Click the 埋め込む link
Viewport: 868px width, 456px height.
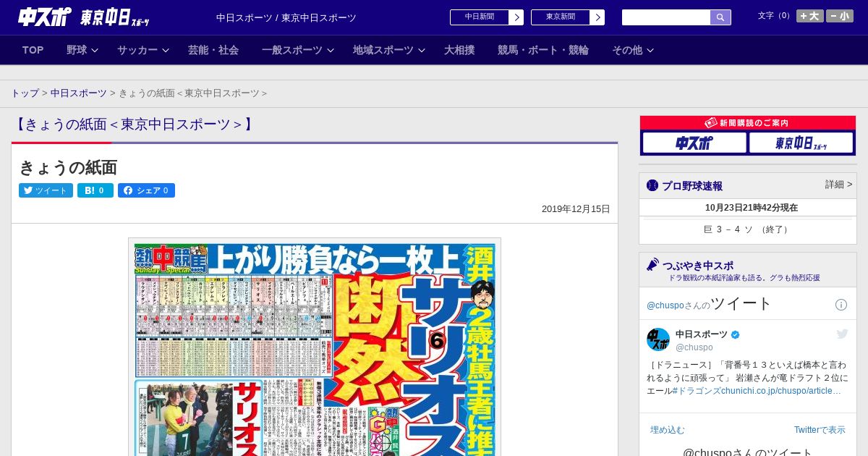[667, 430]
